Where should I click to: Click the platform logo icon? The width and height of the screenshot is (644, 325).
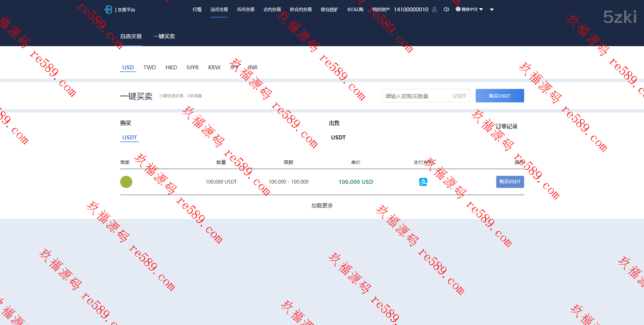click(108, 10)
